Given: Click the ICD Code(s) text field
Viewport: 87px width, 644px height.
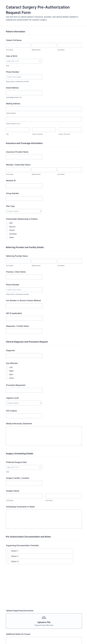Looking at the screenshot, I should (x=24, y=416).
